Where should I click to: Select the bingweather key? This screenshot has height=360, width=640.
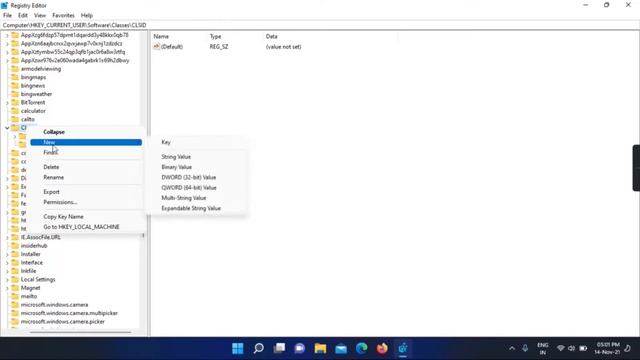36,94
